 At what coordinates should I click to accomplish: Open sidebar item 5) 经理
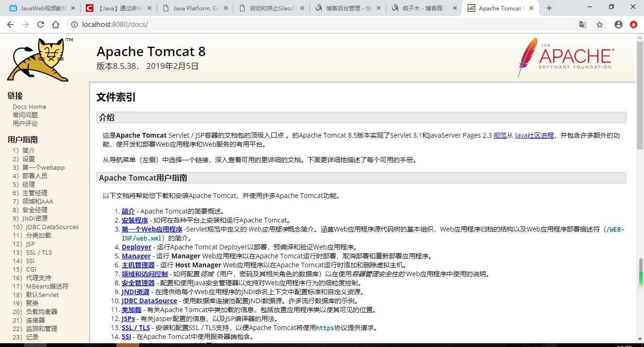(x=24, y=184)
